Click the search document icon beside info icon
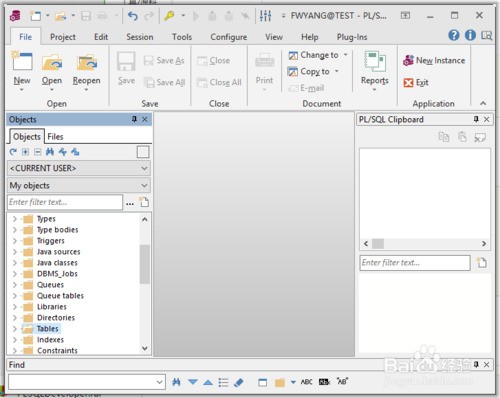 pyautogui.click(x=486, y=35)
